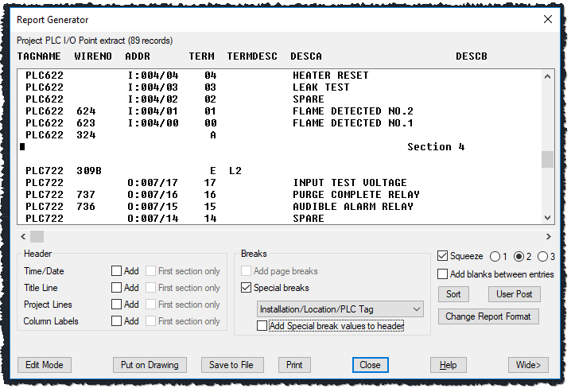Select the LEAK TEST row
Image resolution: width=571 pixels, height=392 pixels.
coord(280,87)
